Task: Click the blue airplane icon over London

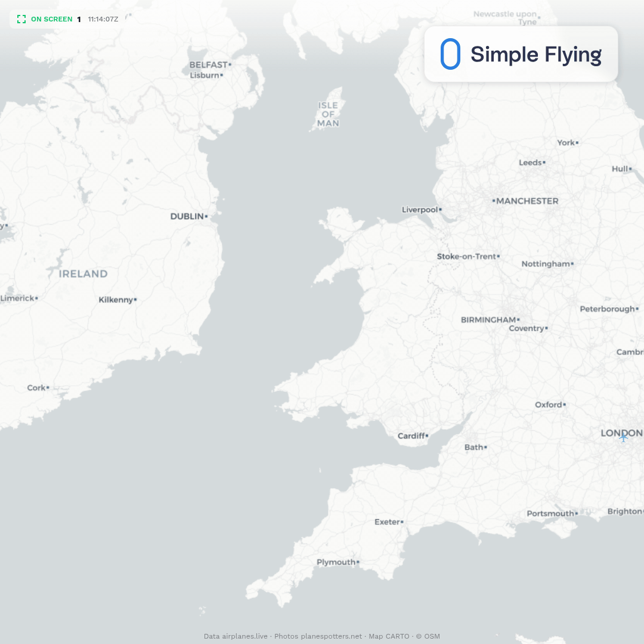Action: click(624, 438)
